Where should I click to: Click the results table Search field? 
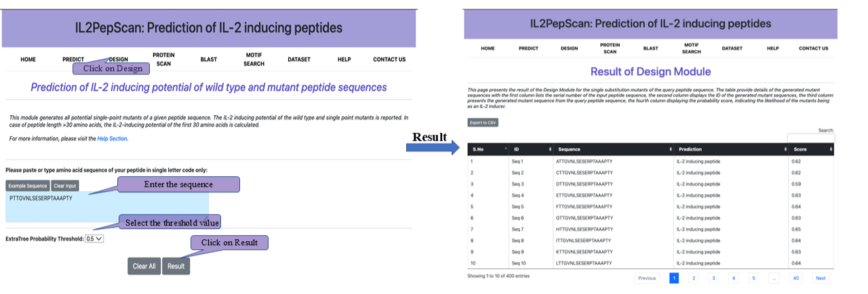pos(810,138)
